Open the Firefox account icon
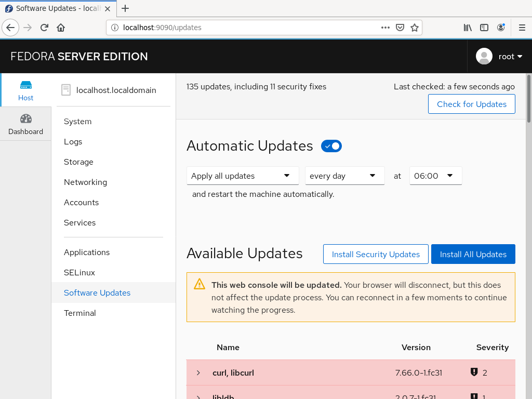Screen dimensions: 532x399 click(501, 28)
